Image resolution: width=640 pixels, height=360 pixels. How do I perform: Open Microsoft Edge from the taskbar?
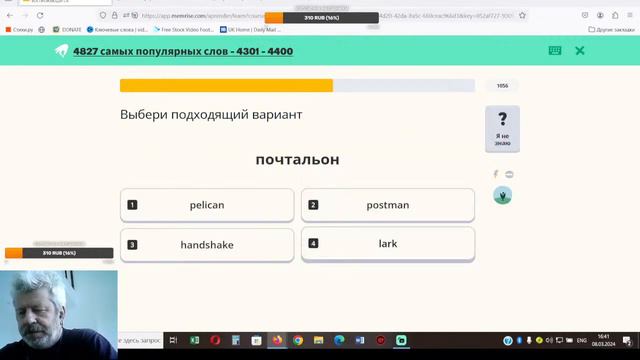tap(339, 340)
